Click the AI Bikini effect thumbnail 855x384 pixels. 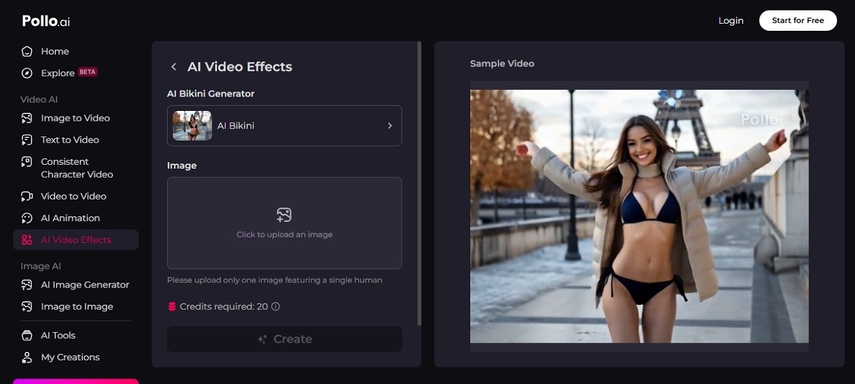click(x=192, y=125)
